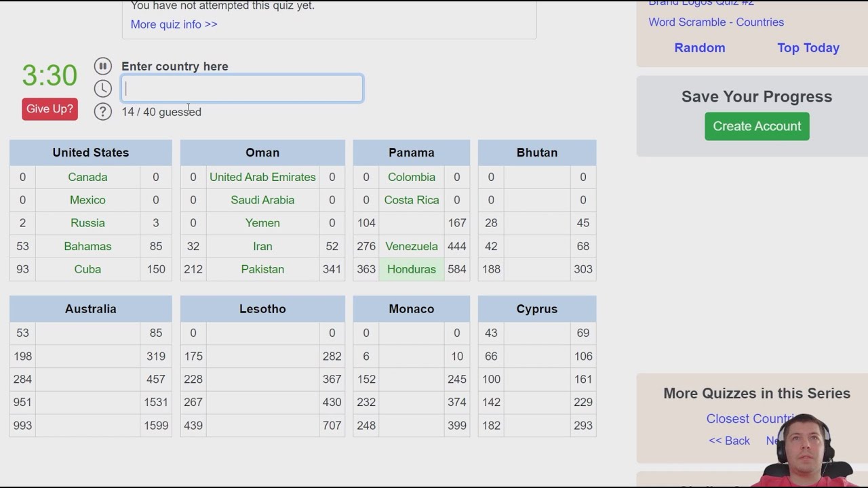Click the empty Panama cell between 104 and 167
This screenshot has width=868, height=488.
coord(412,223)
